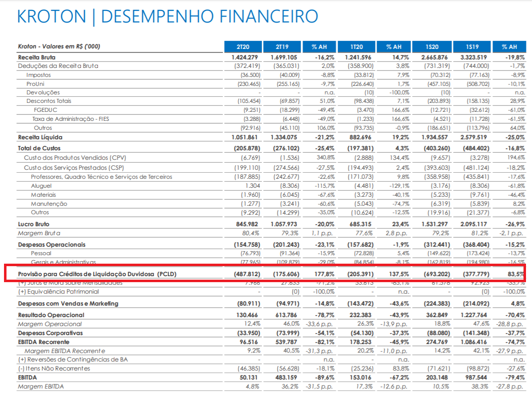Select the 2T19 column header

[x=281, y=46]
